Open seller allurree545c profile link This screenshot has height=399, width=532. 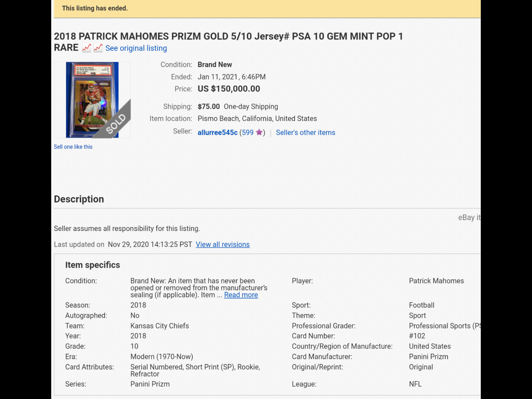point(217,132)
